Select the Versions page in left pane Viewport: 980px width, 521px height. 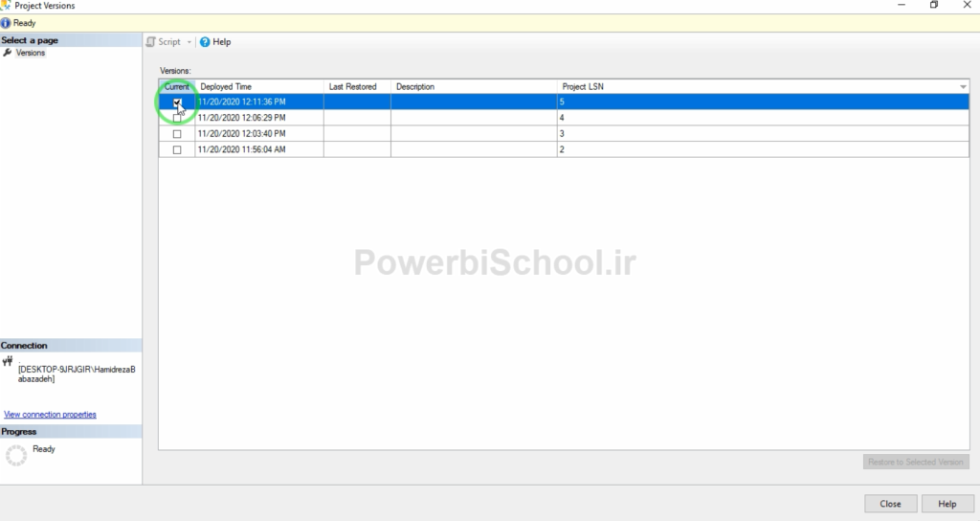pyautogui.click(x=31, y=53)
